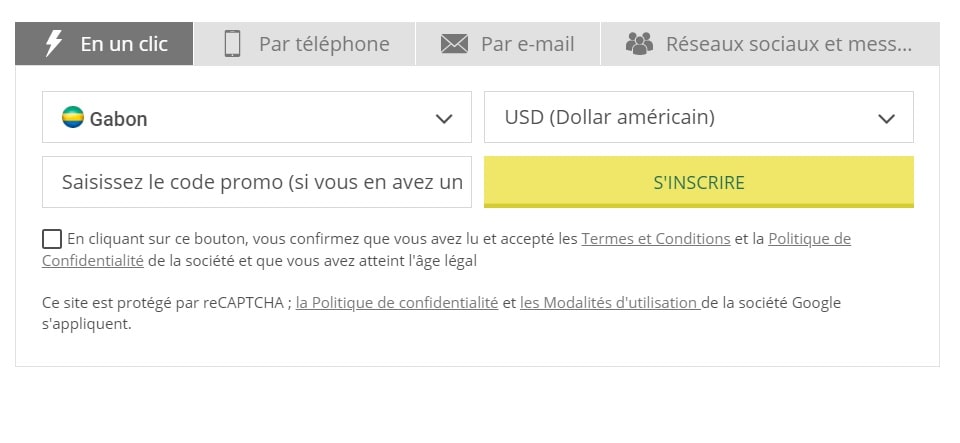
Task: Click the lightning bolt icon
Action: tap(54, 43)
